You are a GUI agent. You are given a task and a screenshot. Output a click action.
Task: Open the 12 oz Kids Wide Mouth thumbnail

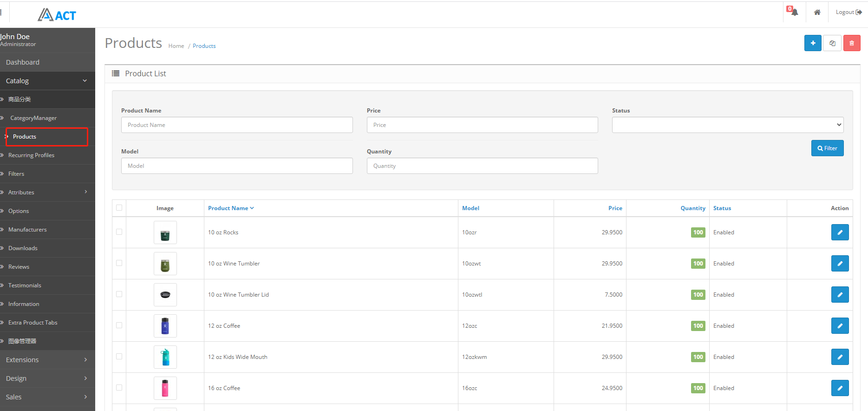click(165, 357)
